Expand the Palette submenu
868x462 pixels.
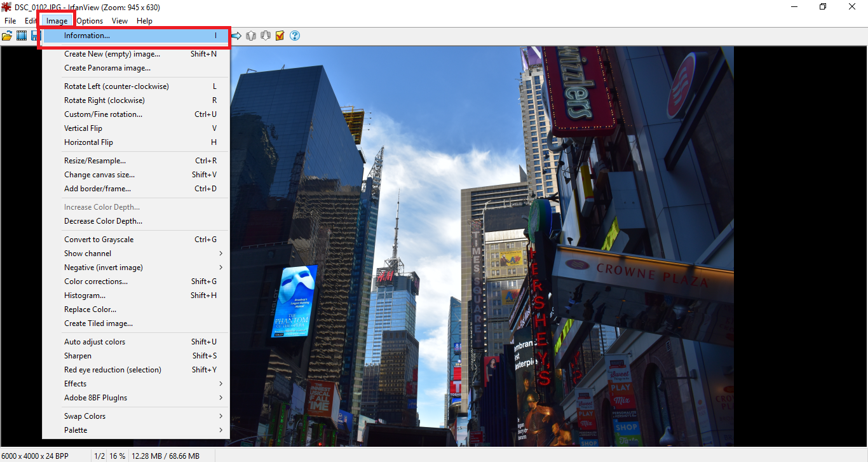135,430
